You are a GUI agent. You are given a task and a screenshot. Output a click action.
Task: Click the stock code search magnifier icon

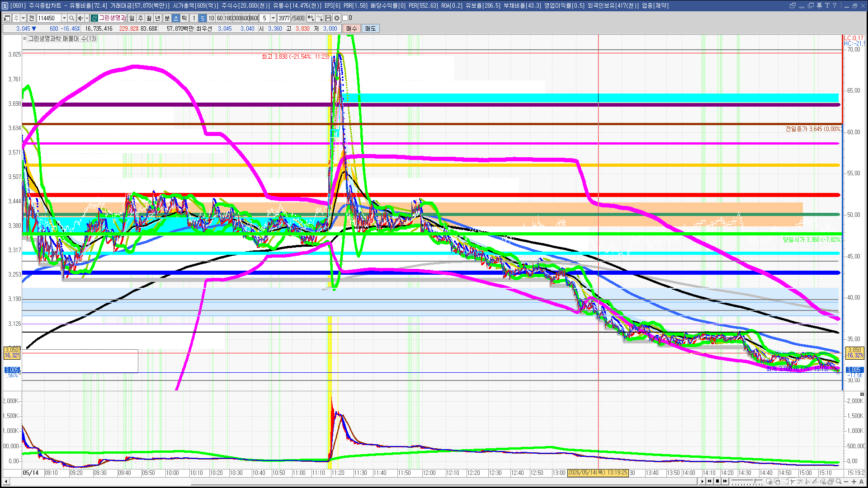[x=71, y=18]
